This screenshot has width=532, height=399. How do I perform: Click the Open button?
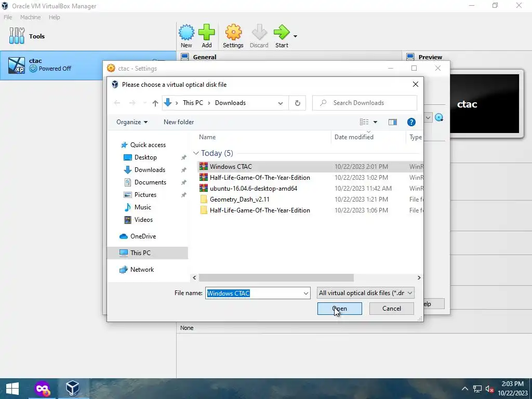(x=339, y=309)
